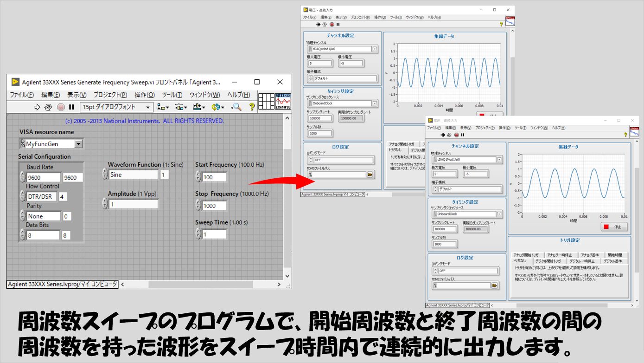Click the yellow help question mark in the front voltage window
Screen dimensions: 644x363
(x=626, y=135)
